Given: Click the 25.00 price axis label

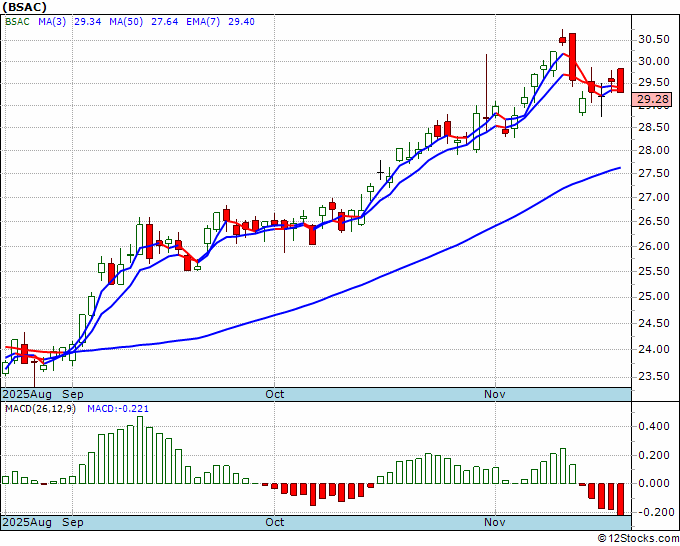Looking at the screenshot, I should click(654, 297).
